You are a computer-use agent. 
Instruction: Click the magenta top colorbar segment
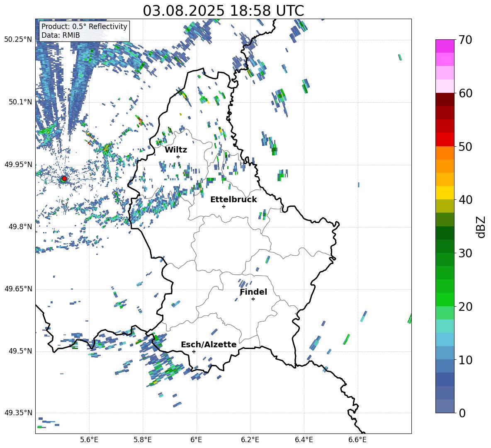445,46
